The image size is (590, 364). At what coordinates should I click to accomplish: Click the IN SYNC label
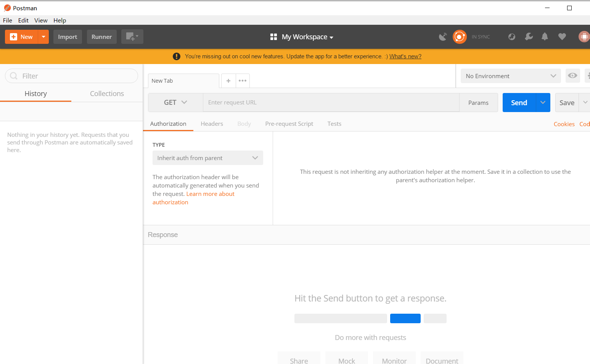(x=481, y=37)
